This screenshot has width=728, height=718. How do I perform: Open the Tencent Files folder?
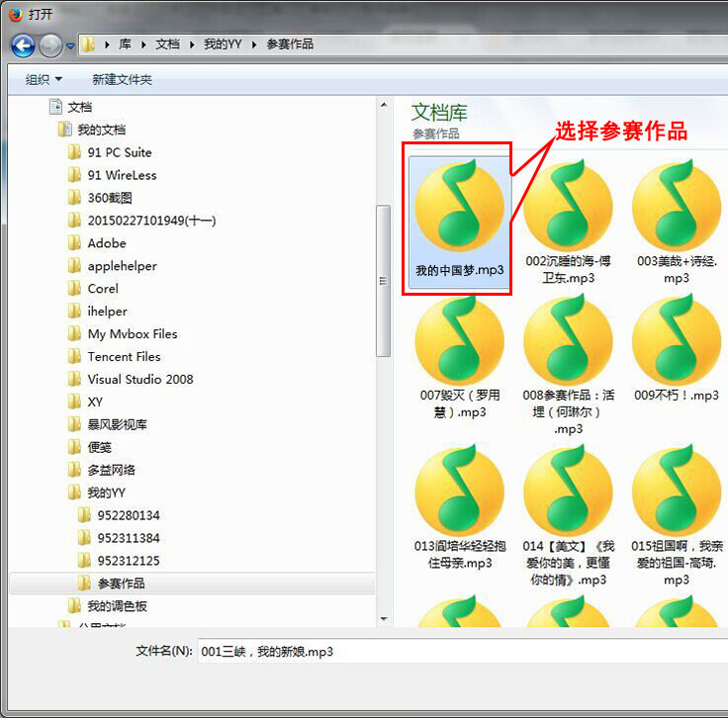pyautogui.click(x=124, y=356)
